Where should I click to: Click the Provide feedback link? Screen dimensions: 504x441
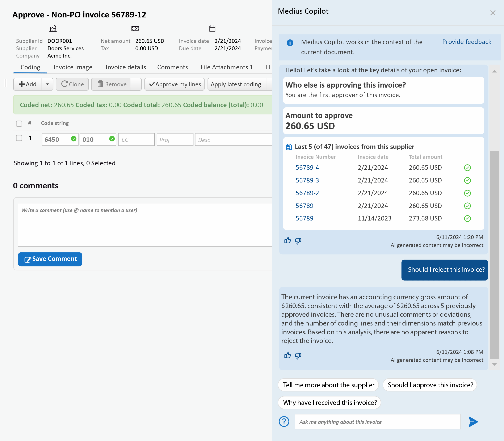tap(466, 42)
